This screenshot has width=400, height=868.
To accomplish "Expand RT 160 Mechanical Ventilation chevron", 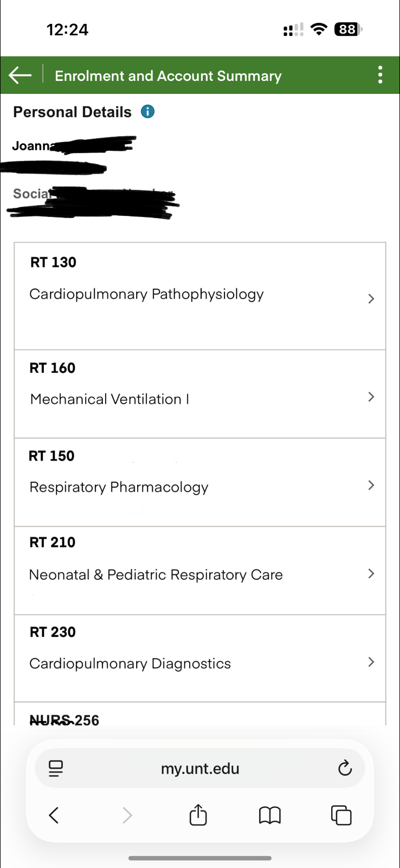I will point(371,397).
